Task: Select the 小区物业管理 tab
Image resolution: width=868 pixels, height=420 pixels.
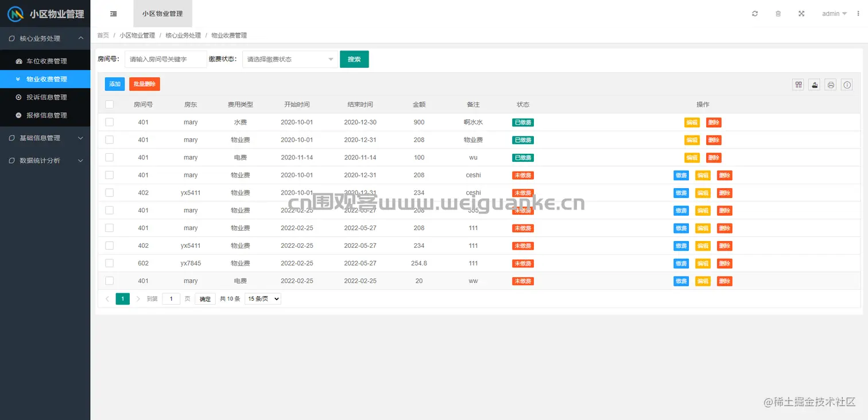Action: click(162, 14)
